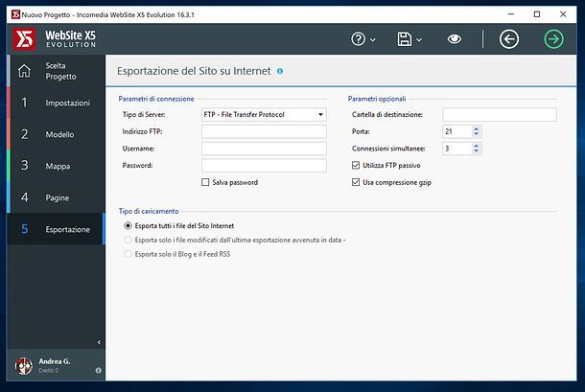Viewport: 585px width, 392px height.
Task: Decrease the Porta value with down arrow
Action: (x=476, y=134)
